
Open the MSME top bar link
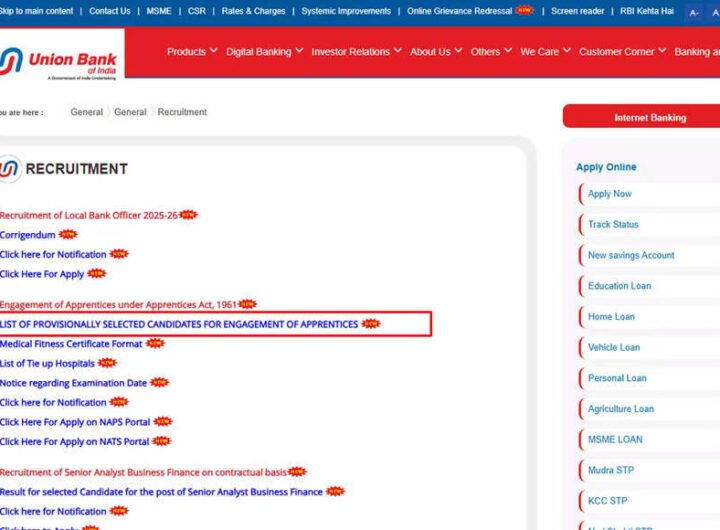coord(159,11)
